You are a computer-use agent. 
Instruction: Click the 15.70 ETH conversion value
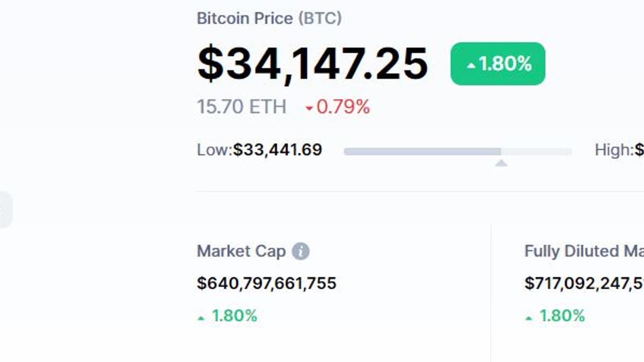click(x=242, y=107)
